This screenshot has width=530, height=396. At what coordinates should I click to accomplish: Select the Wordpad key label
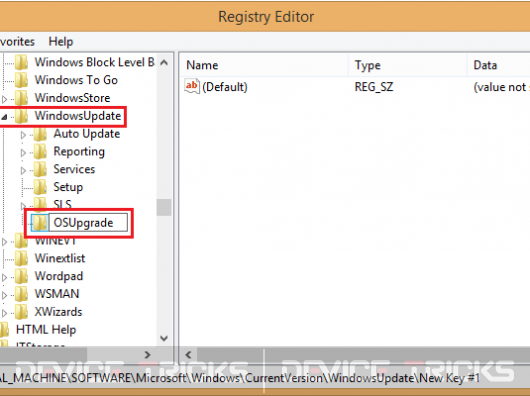point(59,276)
